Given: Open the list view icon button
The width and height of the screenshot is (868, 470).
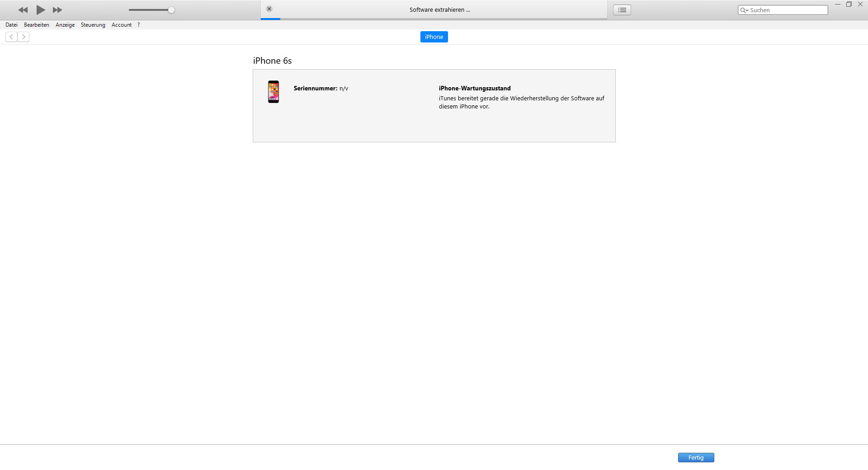Looking at the screenshot, I should click(622, 10).
